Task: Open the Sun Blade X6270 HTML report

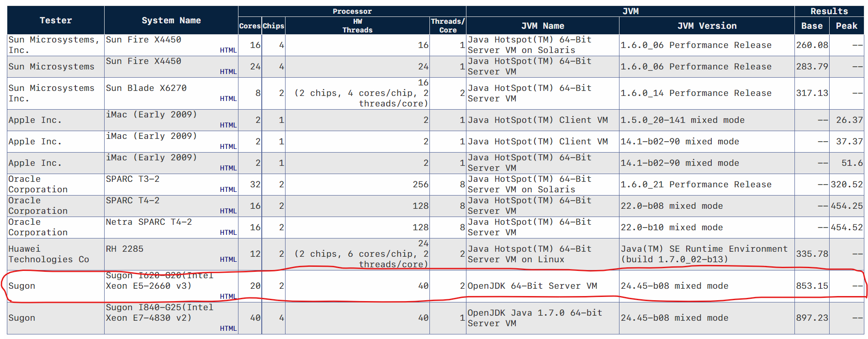Action: click(228, 99)
